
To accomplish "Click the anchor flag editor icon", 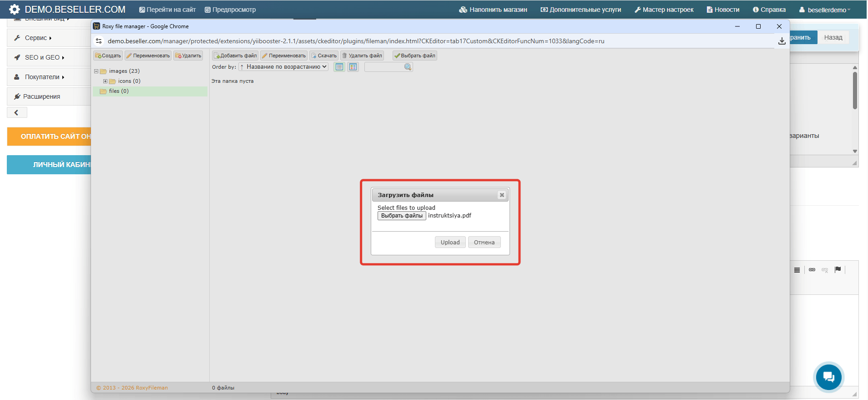I will [838, 270].
